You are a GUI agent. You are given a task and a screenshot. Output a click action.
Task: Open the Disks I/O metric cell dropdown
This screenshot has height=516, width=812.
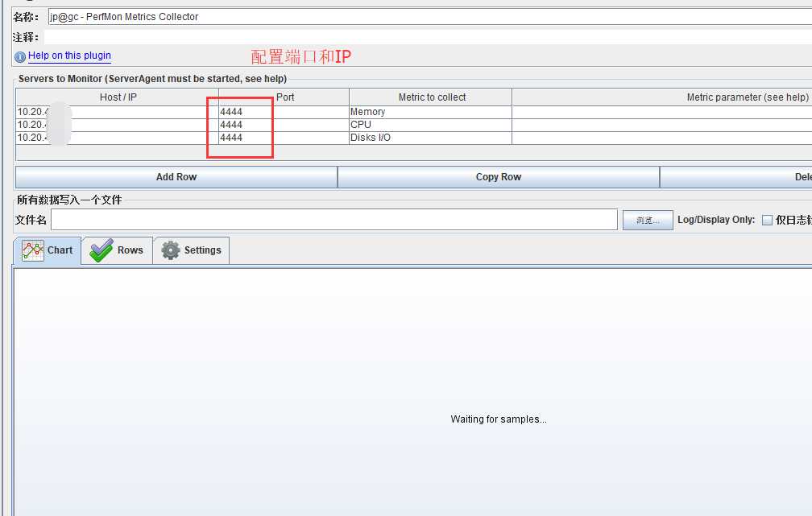coord(430,138)
